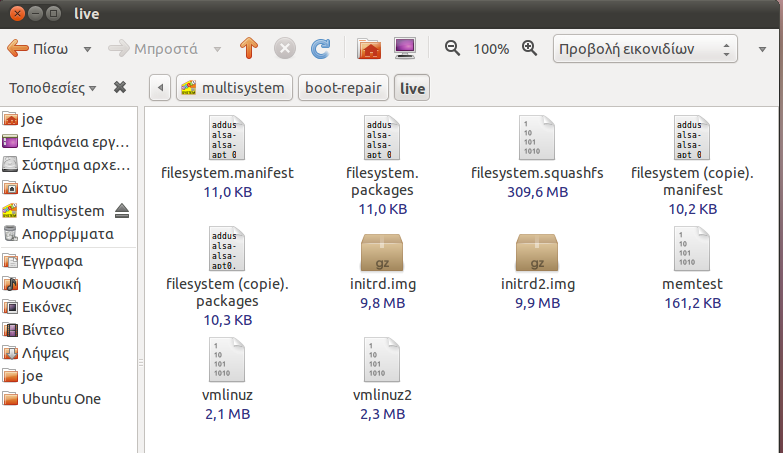
Task: Click the Computer icon in toolbar
Action: point(404,48)
